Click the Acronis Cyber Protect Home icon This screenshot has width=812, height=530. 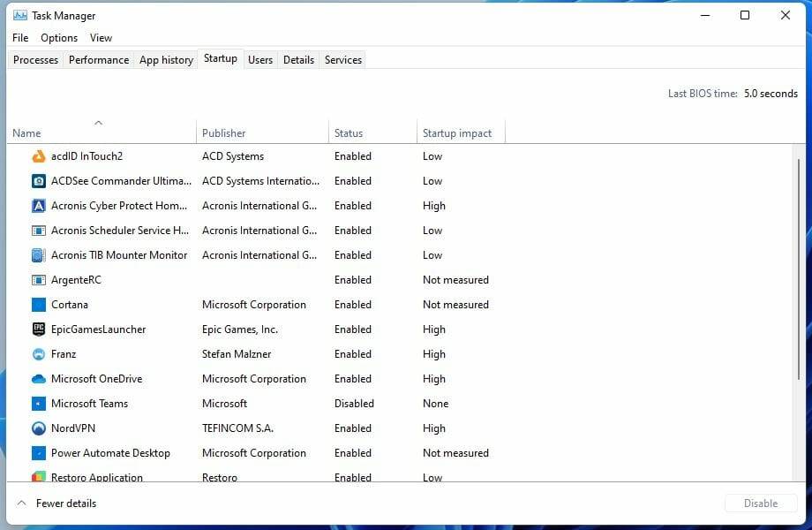point(38,206)
